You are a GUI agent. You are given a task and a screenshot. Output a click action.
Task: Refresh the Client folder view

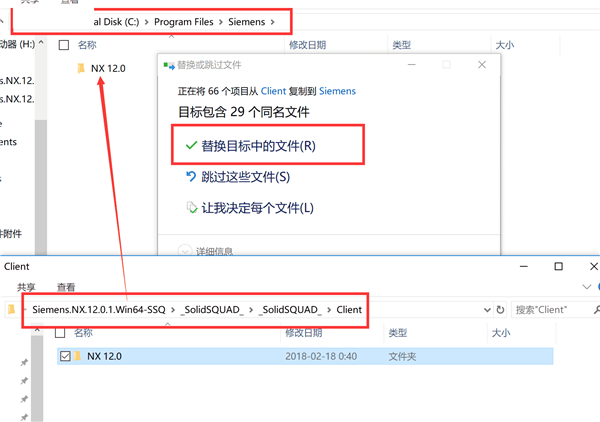click(500, 310)
